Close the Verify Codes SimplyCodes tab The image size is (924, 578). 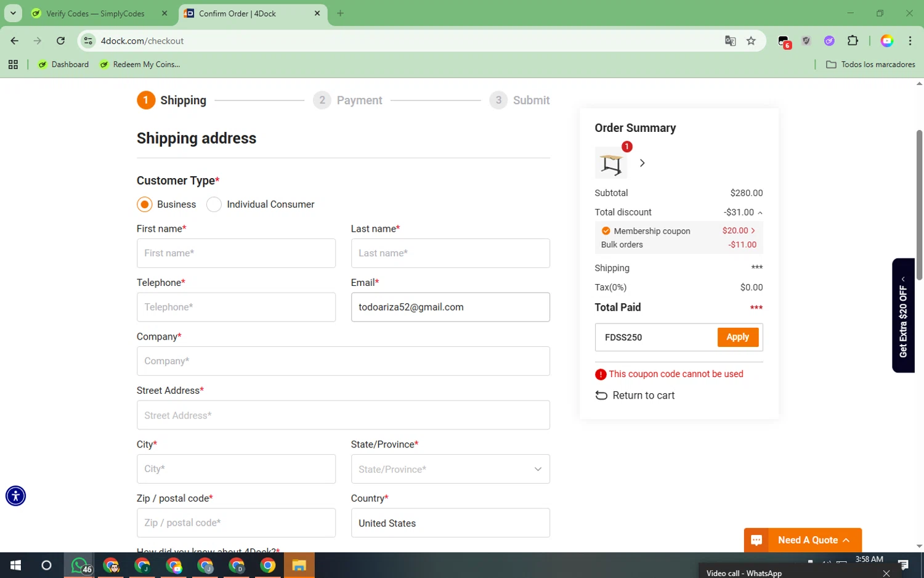click(164, 14)
